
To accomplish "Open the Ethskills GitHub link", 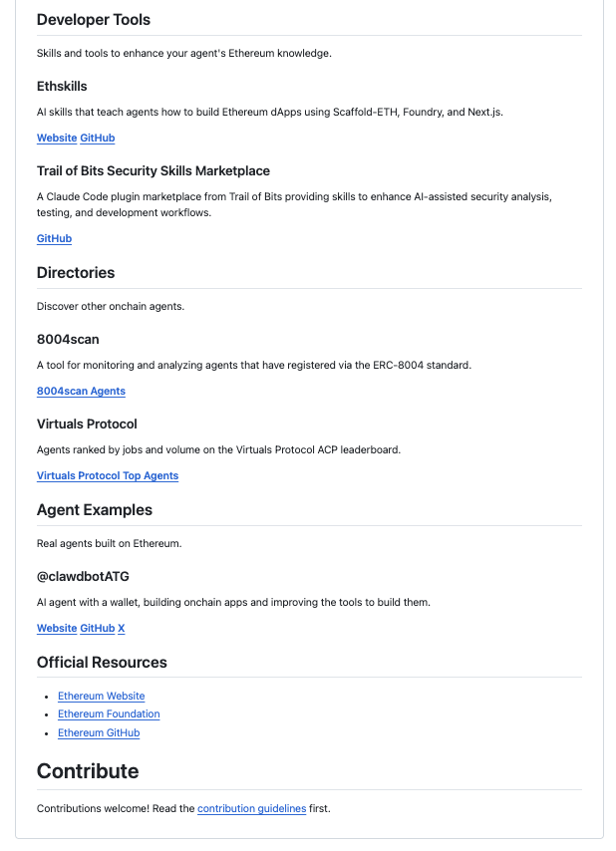I will coord(97,138).
